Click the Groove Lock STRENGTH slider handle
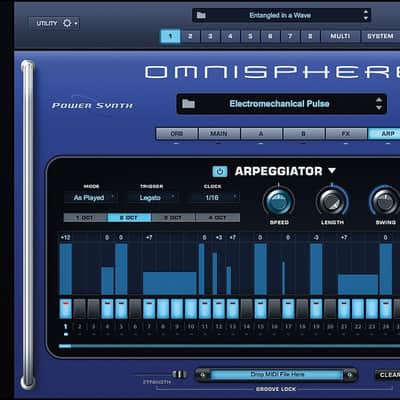The image size is (400, 400). click(179, 374)
